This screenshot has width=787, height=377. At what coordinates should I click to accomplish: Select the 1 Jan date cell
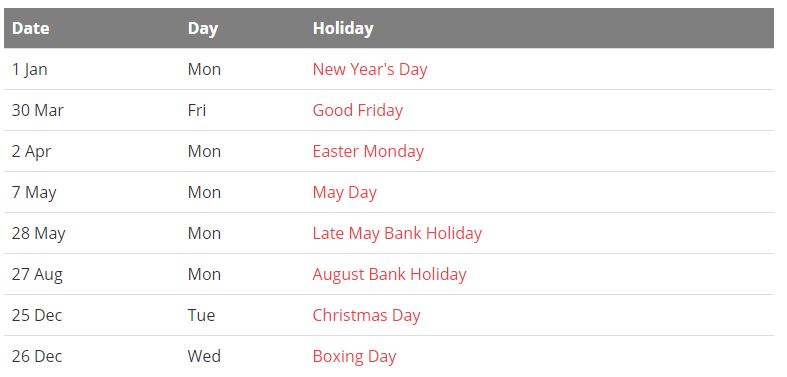[x=30, y=69]
